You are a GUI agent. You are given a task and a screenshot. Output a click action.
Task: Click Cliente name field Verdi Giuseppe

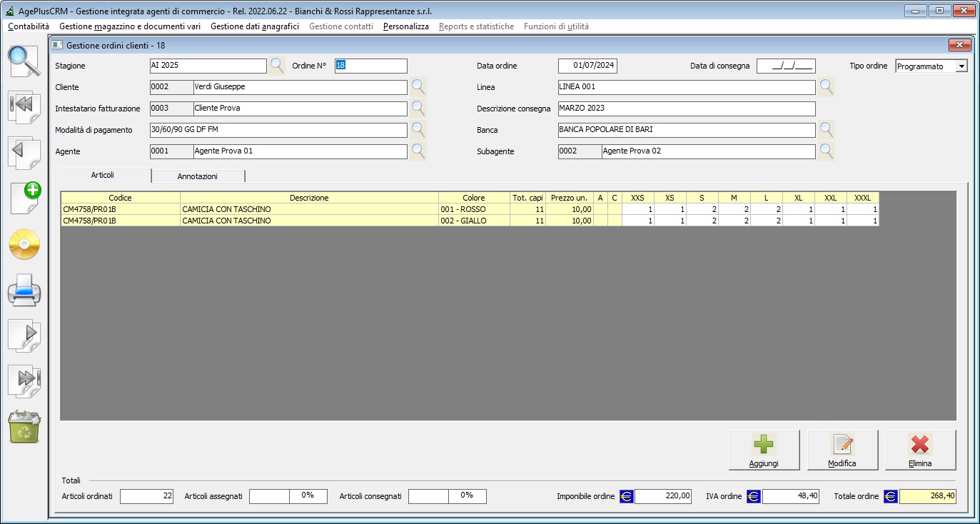click(x=300, y=87)
